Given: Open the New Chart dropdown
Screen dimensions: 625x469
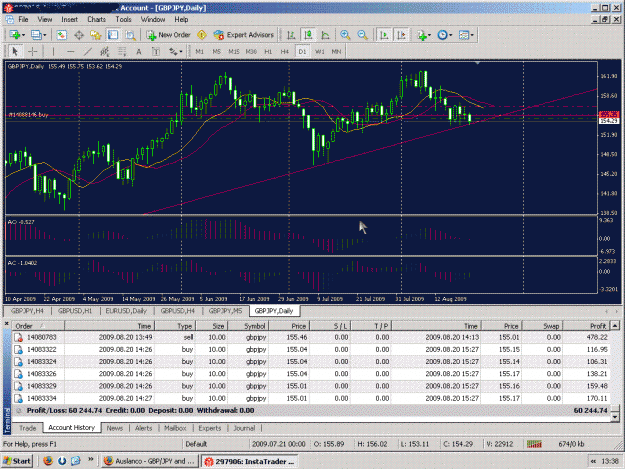Looking at the screenshot, I should [17, 35].
